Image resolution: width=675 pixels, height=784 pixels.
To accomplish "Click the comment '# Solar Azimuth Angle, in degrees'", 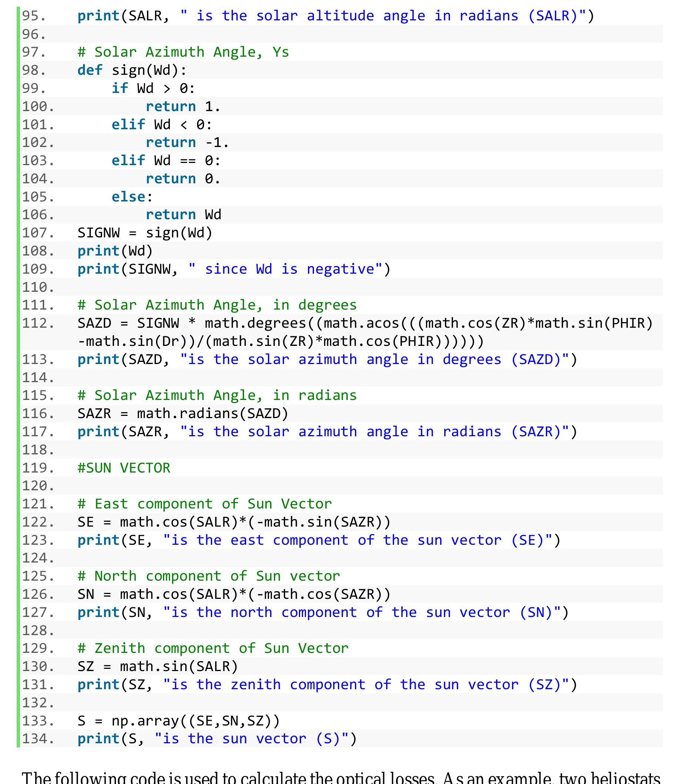I will 217,306.
